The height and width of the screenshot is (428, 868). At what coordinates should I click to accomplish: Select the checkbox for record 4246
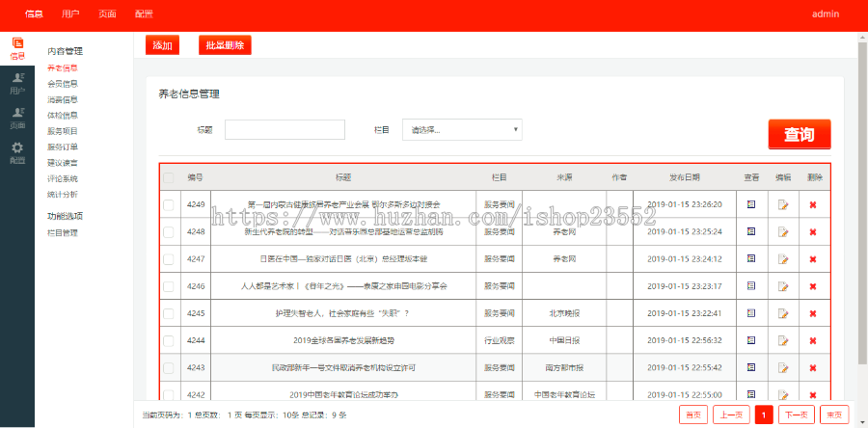[169, 286]
